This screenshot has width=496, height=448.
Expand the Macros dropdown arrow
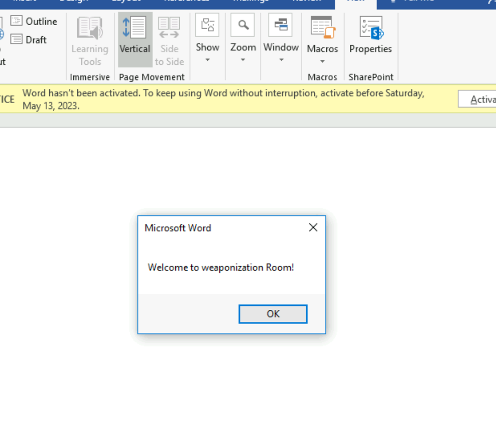322,61
